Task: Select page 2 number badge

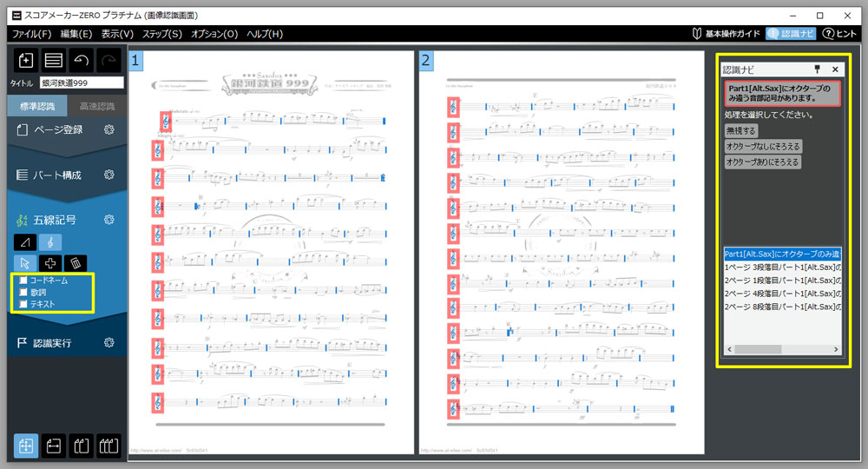Action: 425,60
